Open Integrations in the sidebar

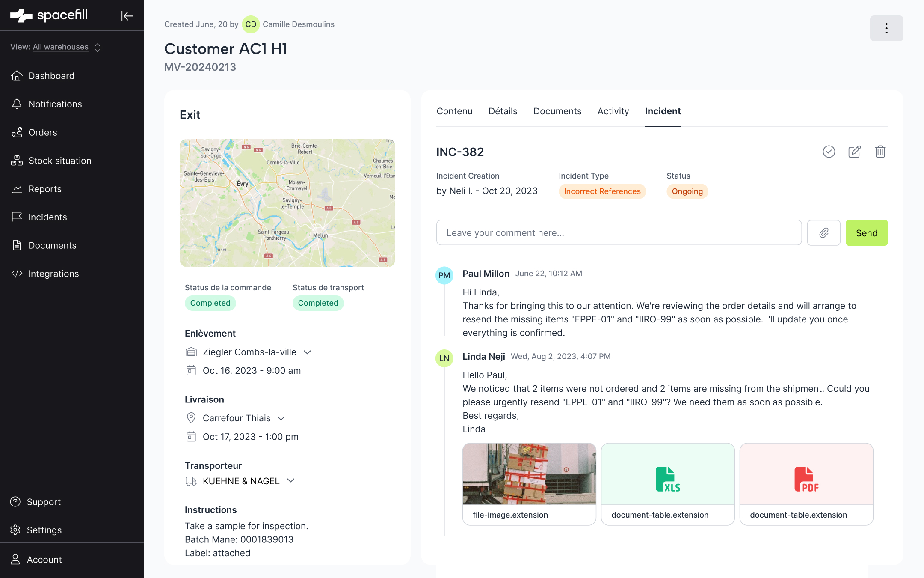pyautogui.click(x=53, y=274)
